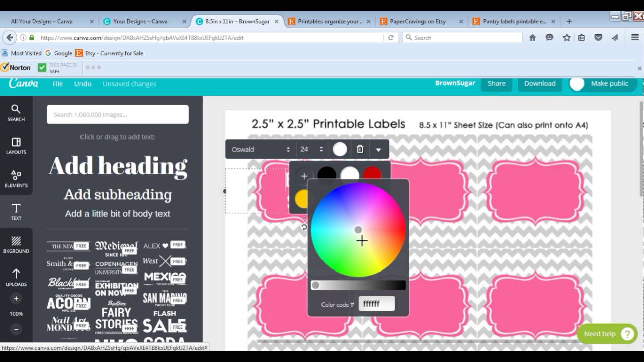Switch to Pantry labels printable tab
The height and width of the screenshot is (362, 644).
pos(514,21)
